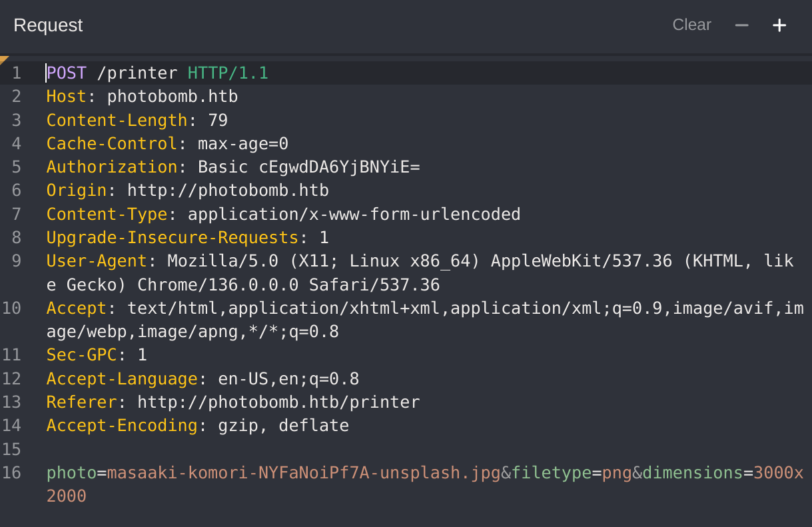Click line number 1 in gutter
Screen dimensions: 812x527
[17, 73]
